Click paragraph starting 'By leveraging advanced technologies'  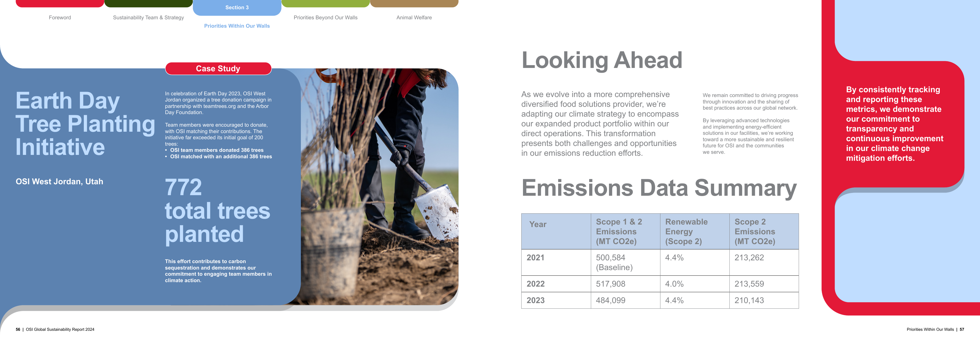click(748, 136)
